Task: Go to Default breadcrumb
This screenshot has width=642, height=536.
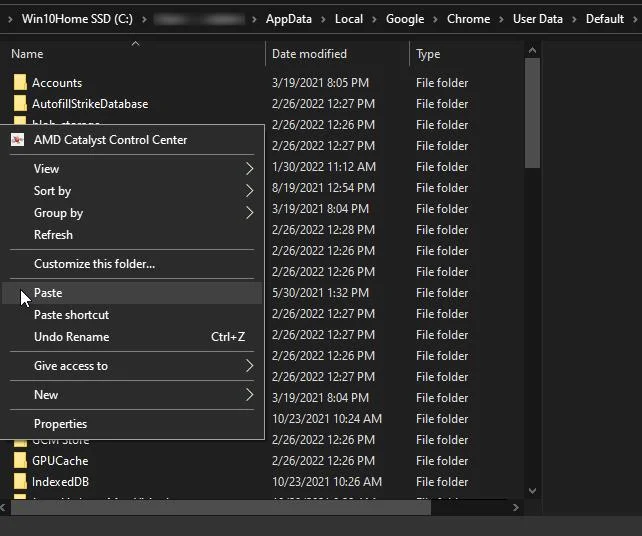Action: [x=605, y=19]
